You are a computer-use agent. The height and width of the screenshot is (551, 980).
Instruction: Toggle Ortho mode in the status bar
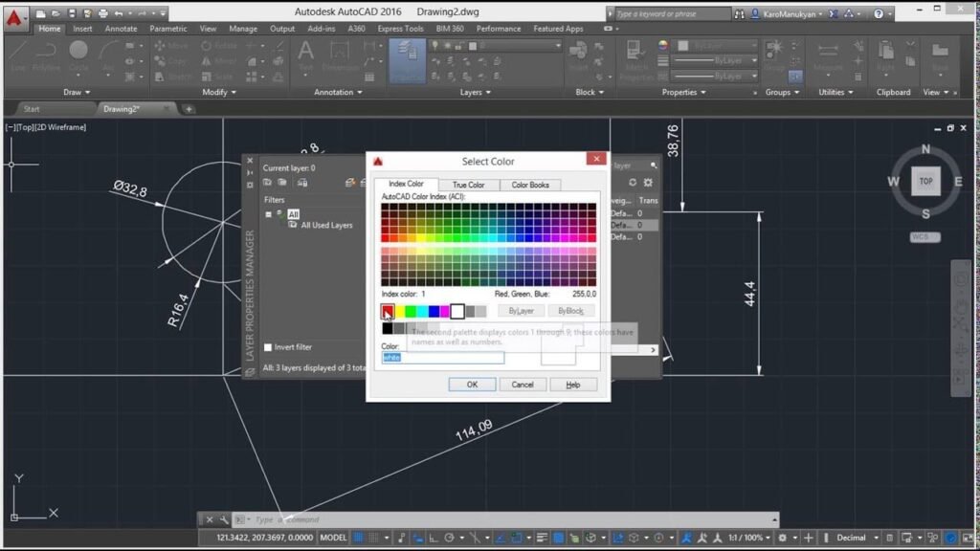(434, 538)
